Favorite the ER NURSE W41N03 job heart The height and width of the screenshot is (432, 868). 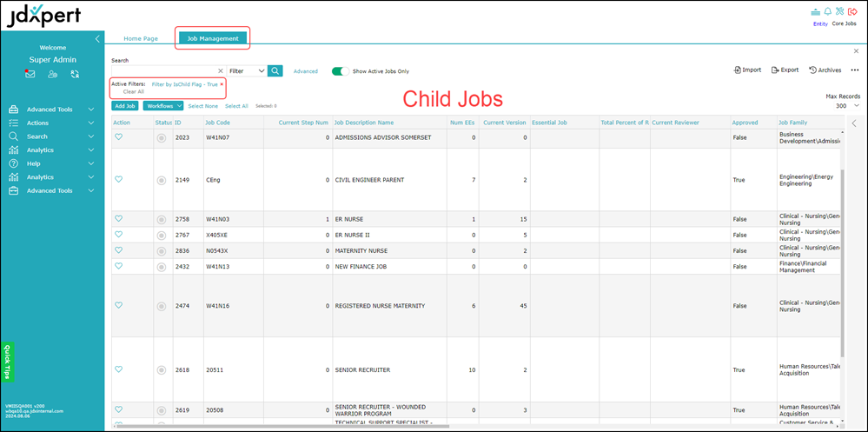pyautogui.click(x=118, y=219)
